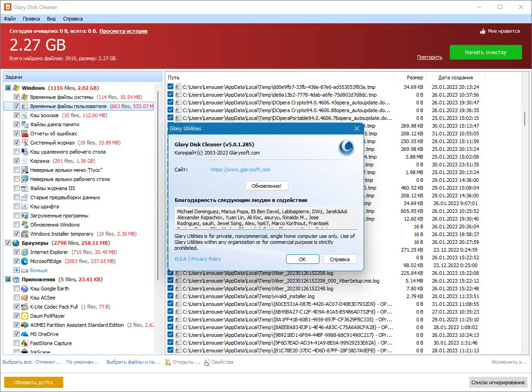Click the Google Earth cache icon
Viewport: 532px width, 392px height.
25,289
